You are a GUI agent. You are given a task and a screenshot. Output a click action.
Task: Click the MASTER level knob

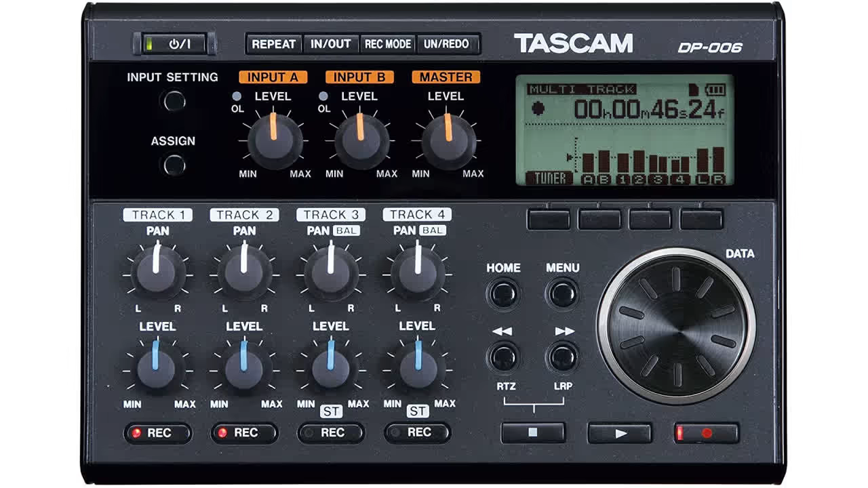pyautogui.click(x=448, y=140)
